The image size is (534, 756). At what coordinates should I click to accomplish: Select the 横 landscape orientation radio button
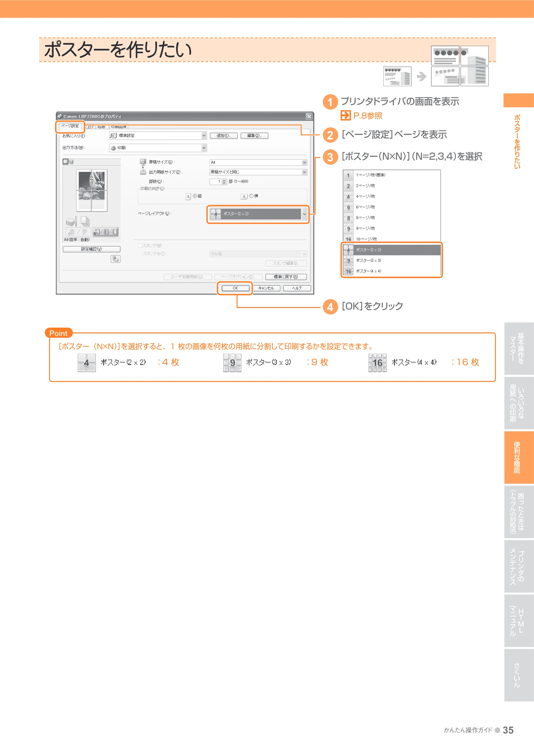coord(251,196)
